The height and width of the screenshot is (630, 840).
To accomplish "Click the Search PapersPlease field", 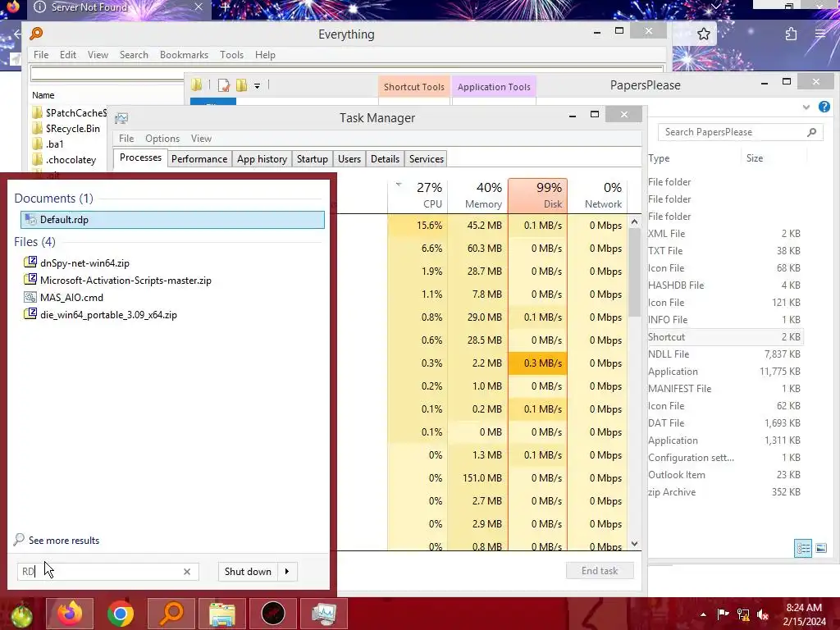I will click(741, 132).
